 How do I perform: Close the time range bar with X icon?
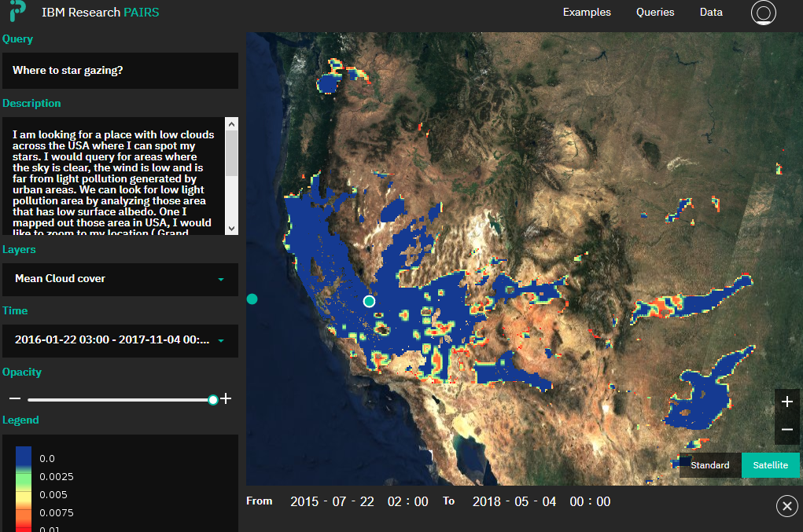[x=786, y=506]
